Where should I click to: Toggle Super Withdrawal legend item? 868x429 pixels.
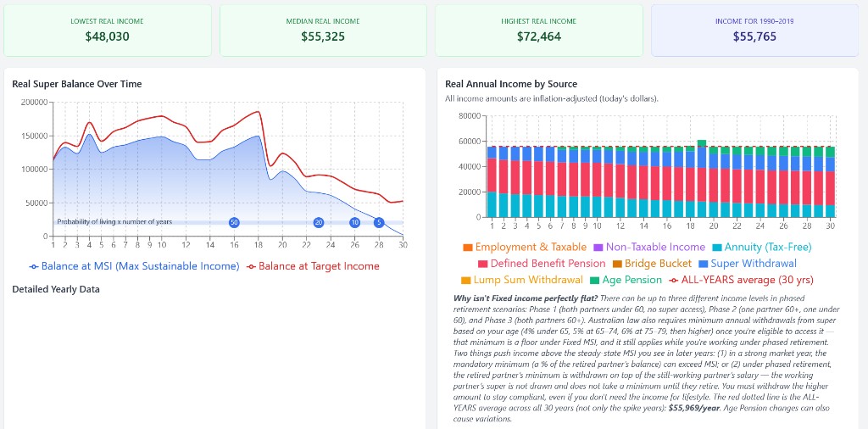click(x=748, y=264)
